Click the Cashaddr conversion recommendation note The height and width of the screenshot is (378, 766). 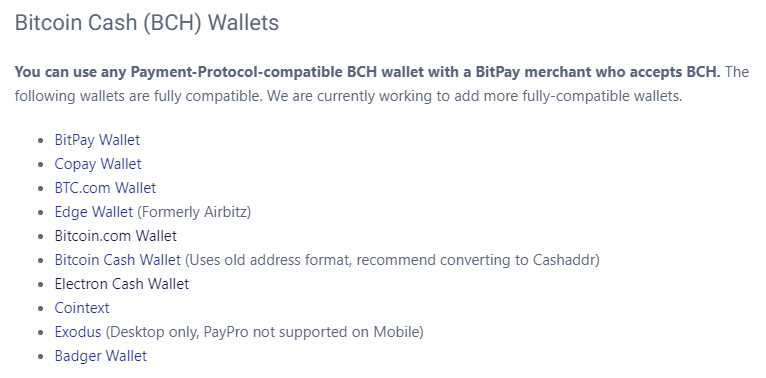click(392, 260)
